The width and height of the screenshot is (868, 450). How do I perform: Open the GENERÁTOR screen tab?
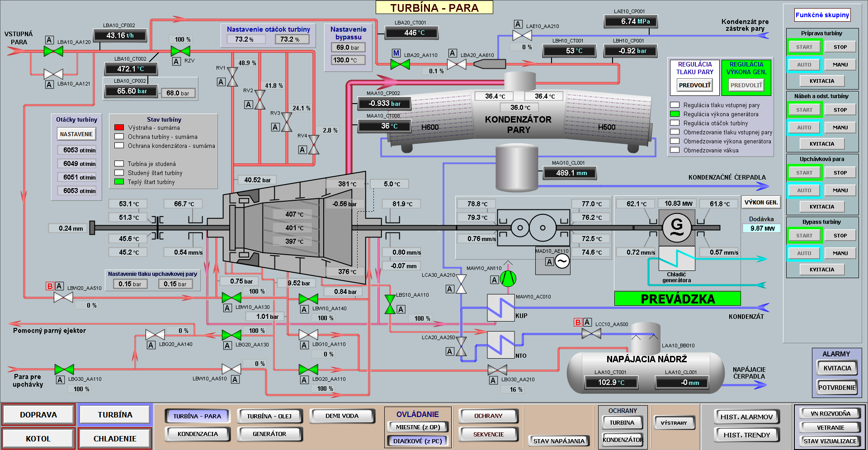tap(269, 434)
